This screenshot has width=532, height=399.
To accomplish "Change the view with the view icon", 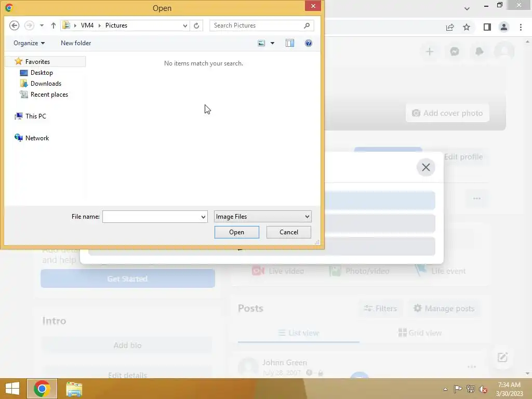I will [261, 43].
